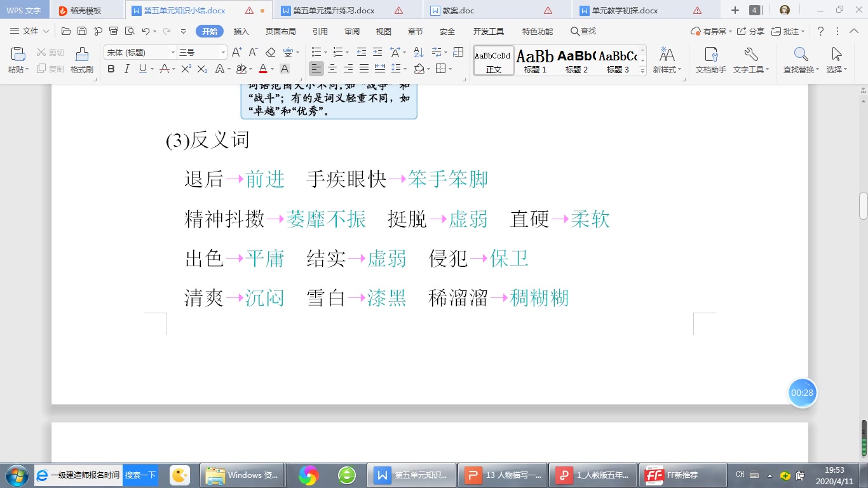Open file folder icon in quick access

click(x=66, y=31)
